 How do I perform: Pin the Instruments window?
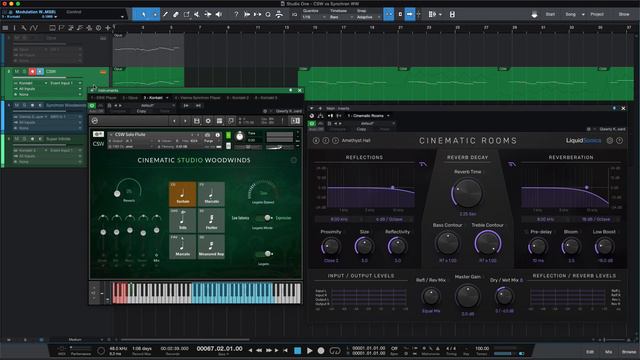click(291, 90)
